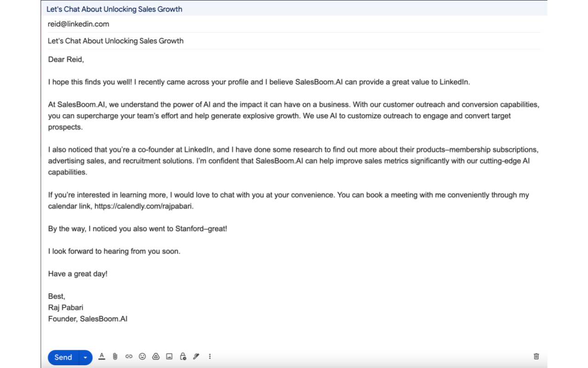Click the calendly.com/rajpabari link text
Screen dimensions: 588x368
(x=143, y=206)
